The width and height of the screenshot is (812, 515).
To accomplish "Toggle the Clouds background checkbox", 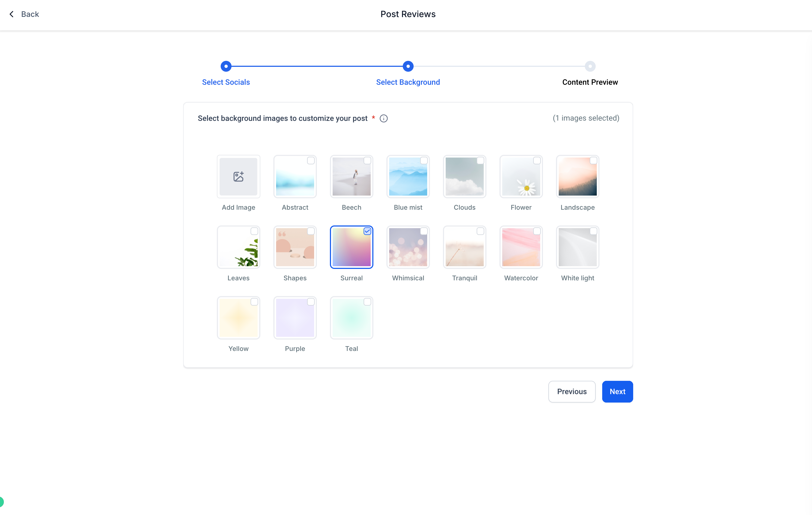I will (480, 161).
